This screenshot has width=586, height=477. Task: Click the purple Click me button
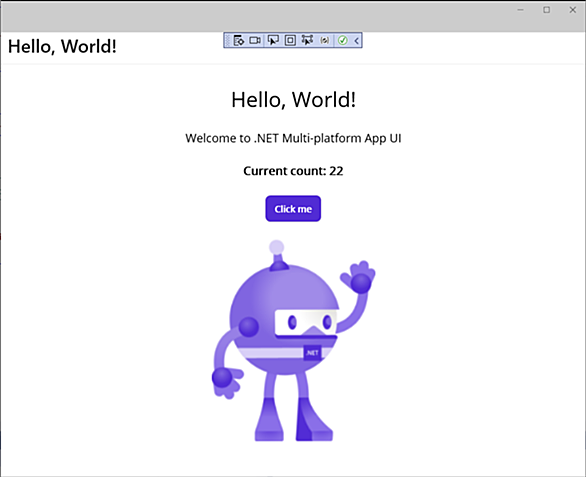[x=293, y=209]
